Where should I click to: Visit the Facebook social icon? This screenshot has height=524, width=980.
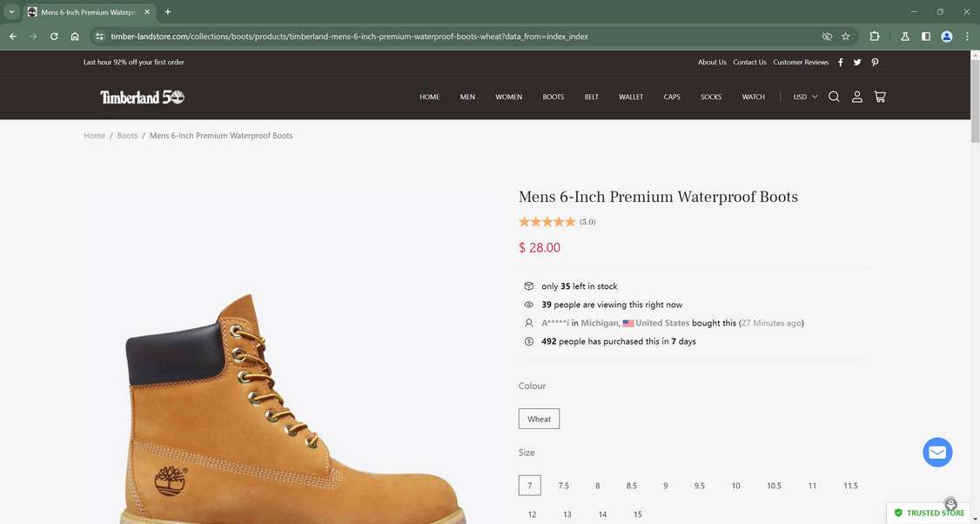(841, 63)
